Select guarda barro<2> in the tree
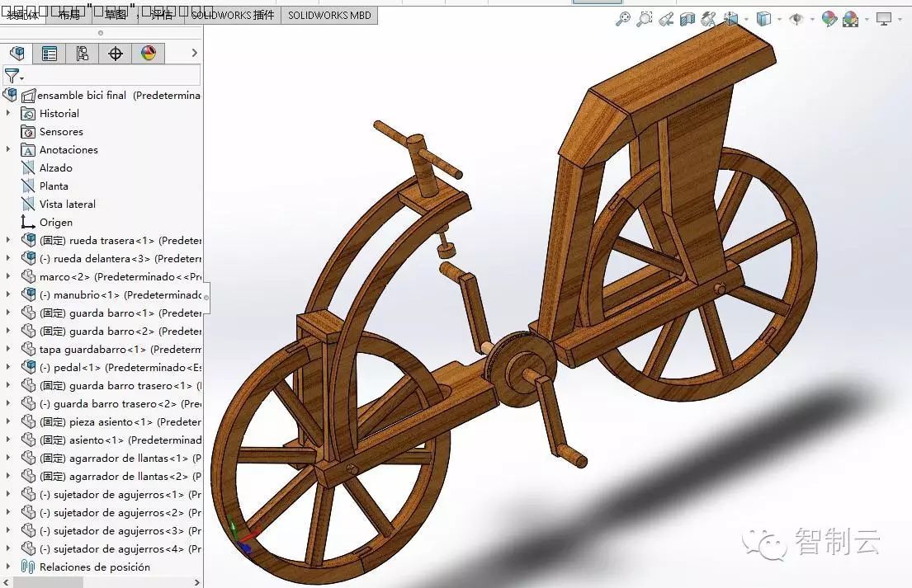Image resolution: width=912 pixels, height=588 pixels. click(120, 332)
